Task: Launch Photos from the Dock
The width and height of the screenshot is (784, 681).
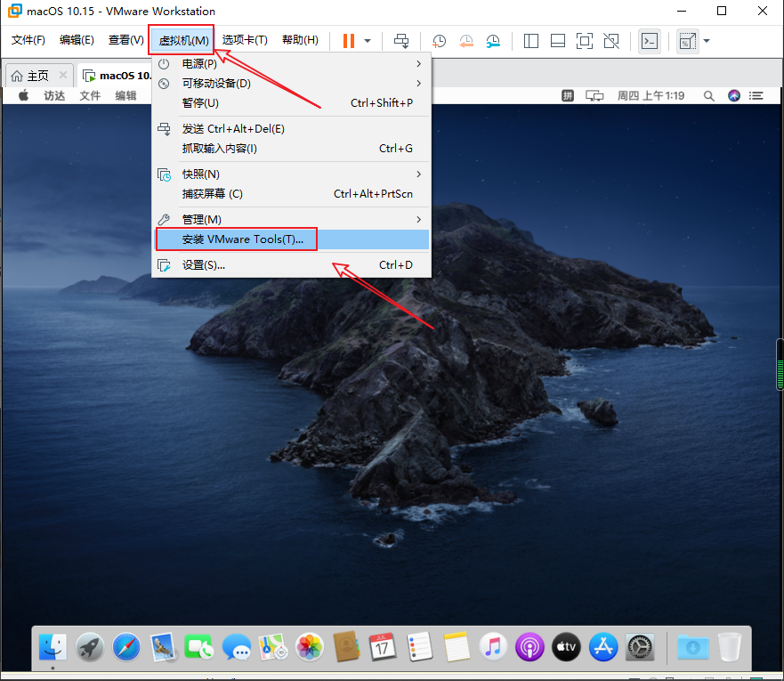Action: 310,647
